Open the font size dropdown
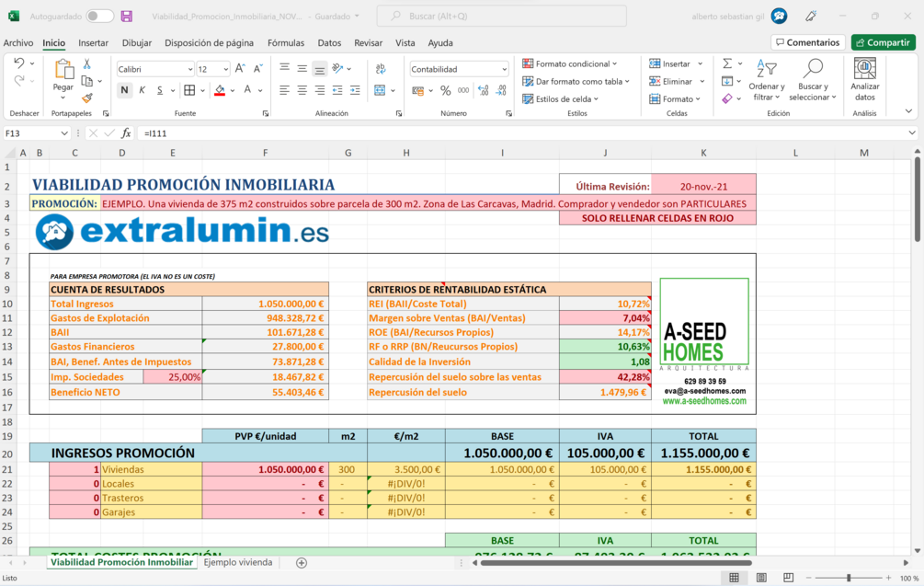 225,70
